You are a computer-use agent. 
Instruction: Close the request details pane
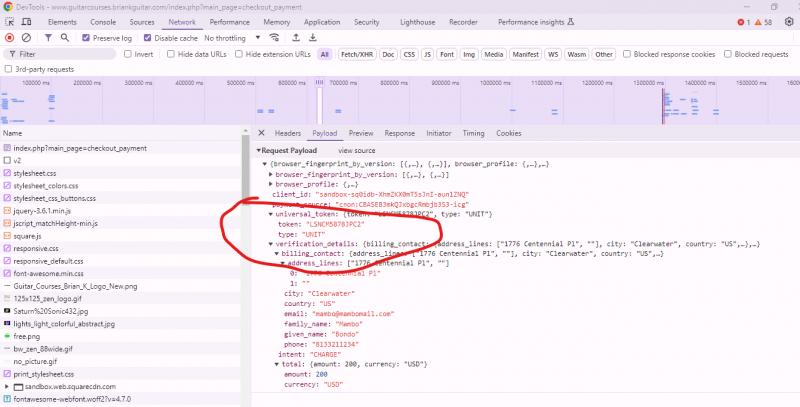pos(261,133)
